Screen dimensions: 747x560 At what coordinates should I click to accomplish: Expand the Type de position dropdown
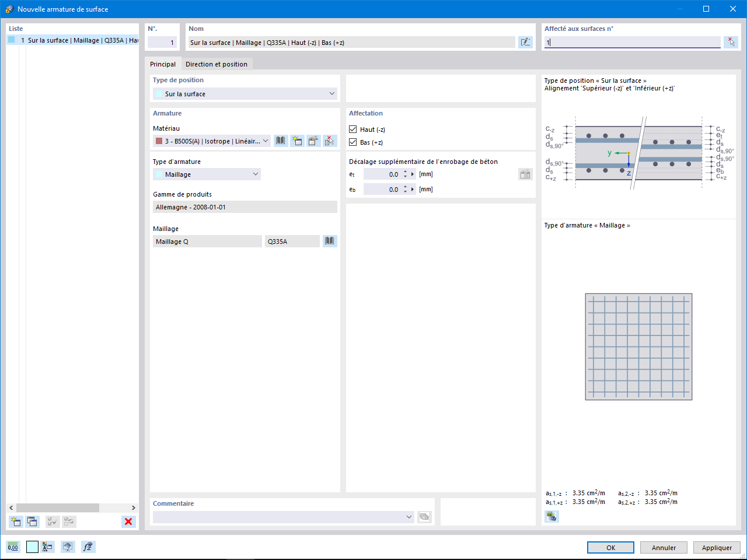tap(332, 93)
